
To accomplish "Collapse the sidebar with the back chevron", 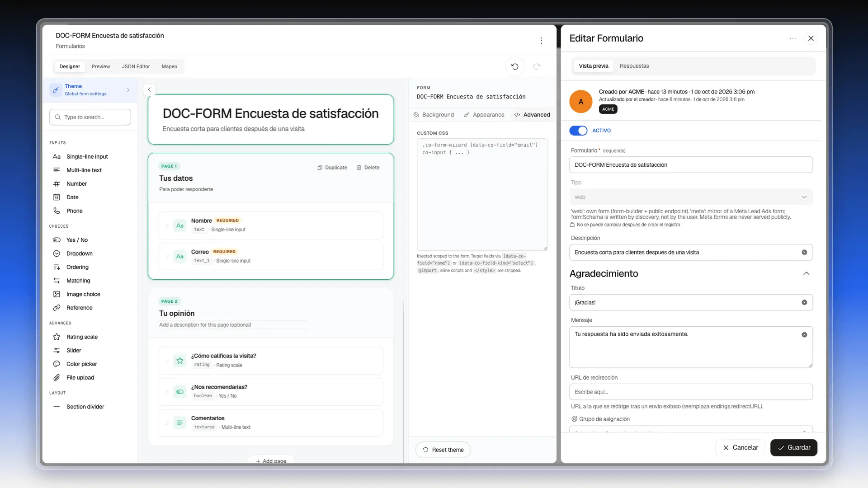I will [149, 89].
